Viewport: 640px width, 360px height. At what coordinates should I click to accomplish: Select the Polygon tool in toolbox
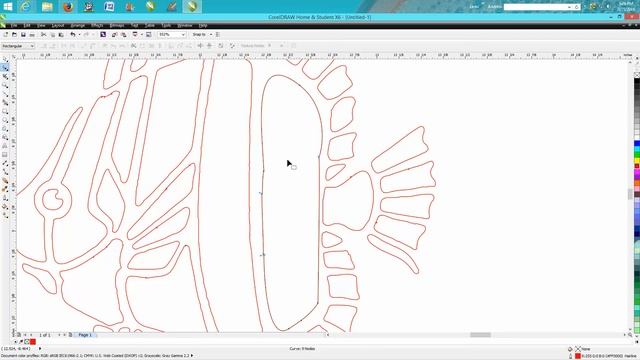(x=5, y=129)
